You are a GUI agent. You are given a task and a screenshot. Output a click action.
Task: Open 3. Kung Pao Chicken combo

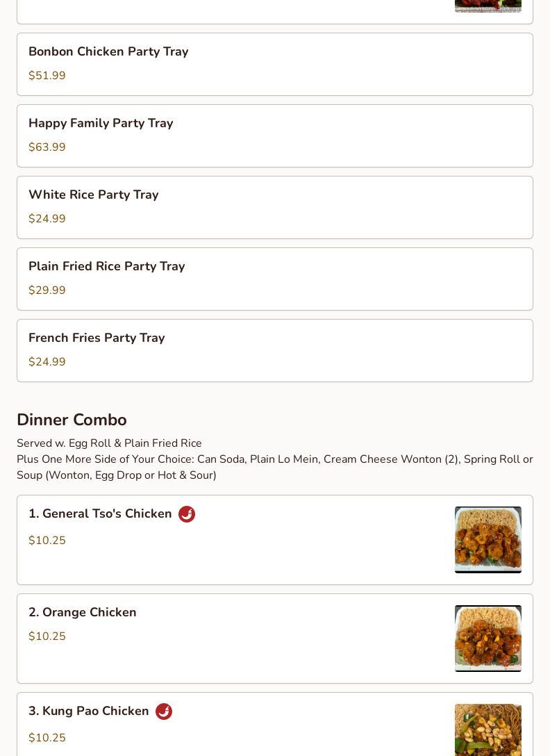[x=275, y=724]
